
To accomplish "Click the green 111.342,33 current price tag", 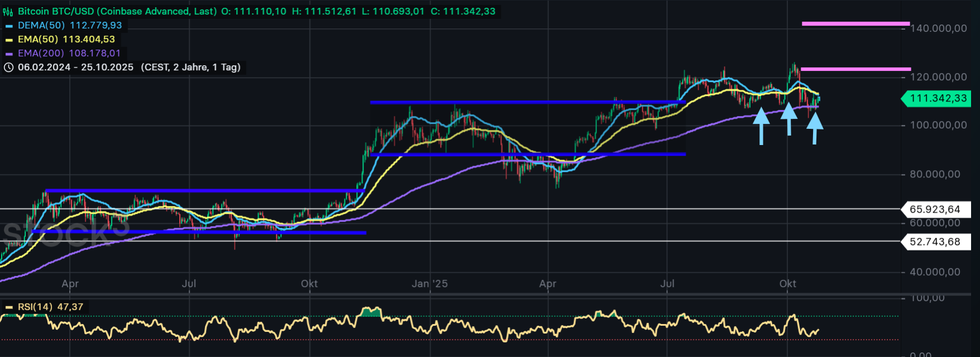I will (938, 99).
